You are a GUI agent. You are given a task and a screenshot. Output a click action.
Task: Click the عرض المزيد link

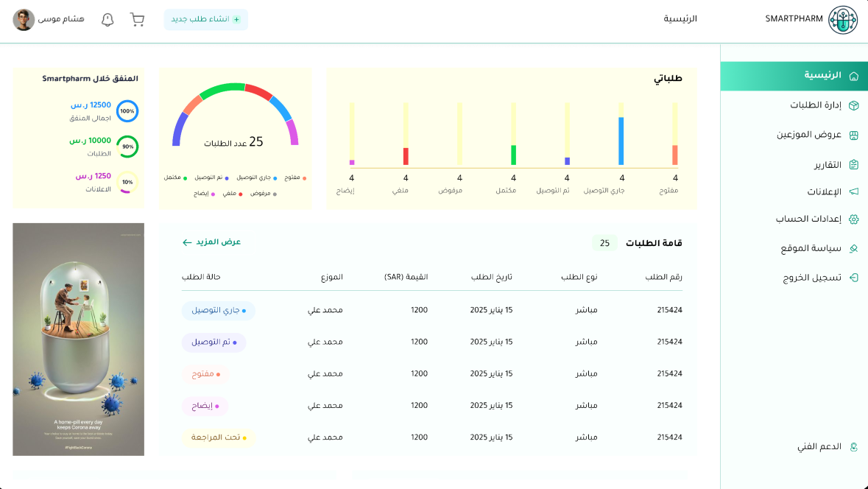212,242
